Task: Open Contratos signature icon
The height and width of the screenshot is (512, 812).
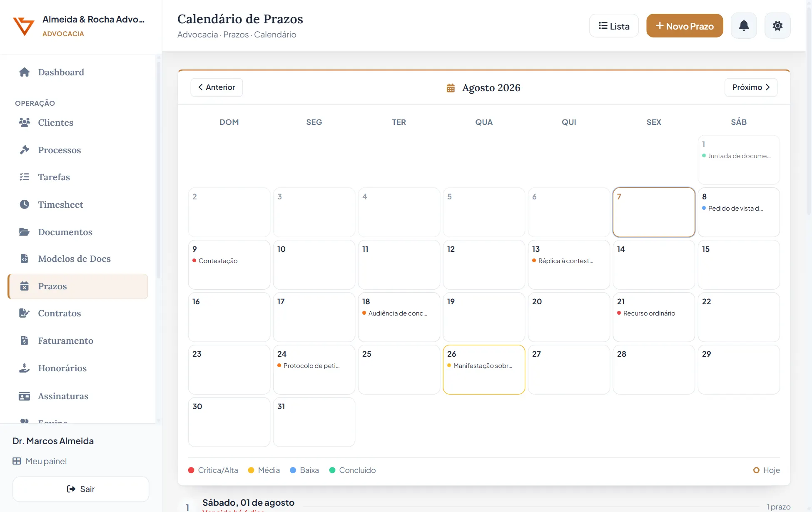Action: [x=25, y=313]
